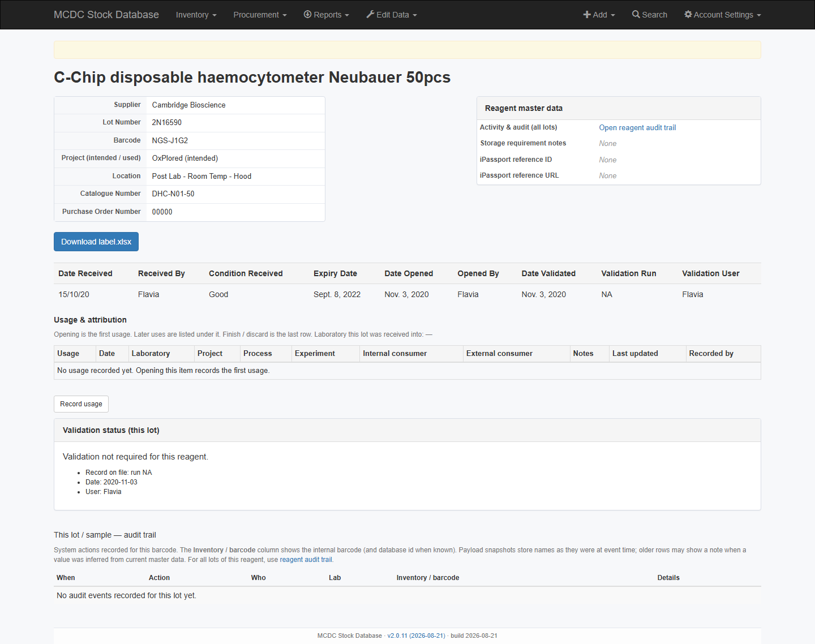Viewport: 815px width, 644px height.
Task: Follow the inline reagent audit trail link
Action: point(306,560)
